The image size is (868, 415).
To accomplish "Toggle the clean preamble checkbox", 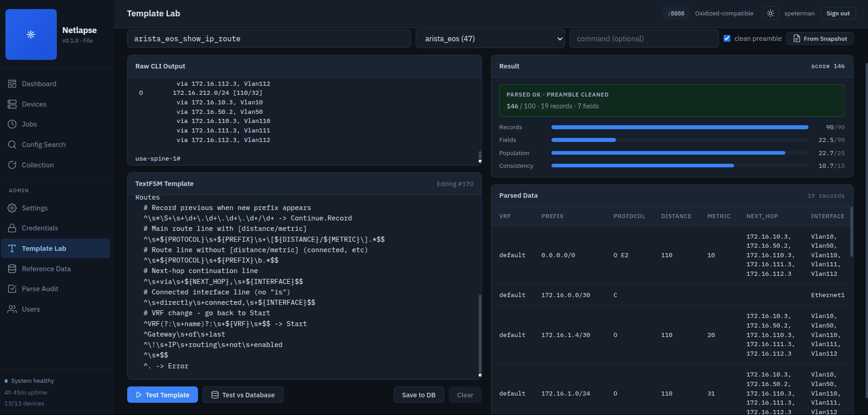I will coord(727,38).
